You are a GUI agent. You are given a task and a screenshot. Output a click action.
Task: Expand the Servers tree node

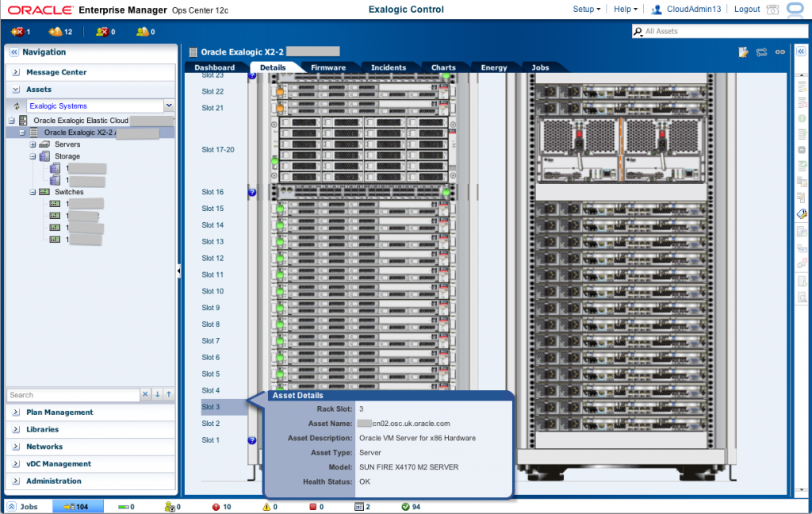click(x=33, y=144)
